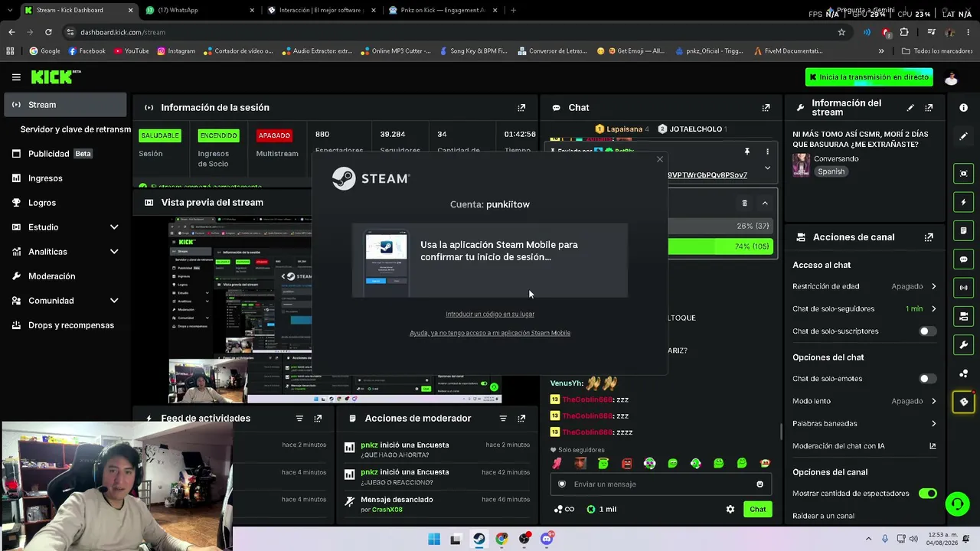Image resolution: width=980 pixels, height=551 pixels.
Task: Pop out the Información del stream panel
Action: pos(929,108)
